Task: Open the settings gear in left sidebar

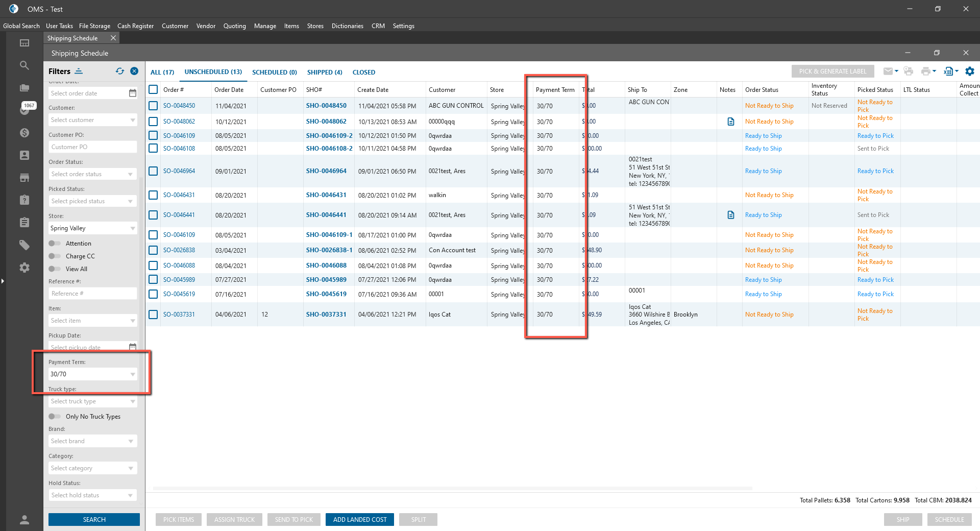Action: pyautogui.click(x=24, y=268)
